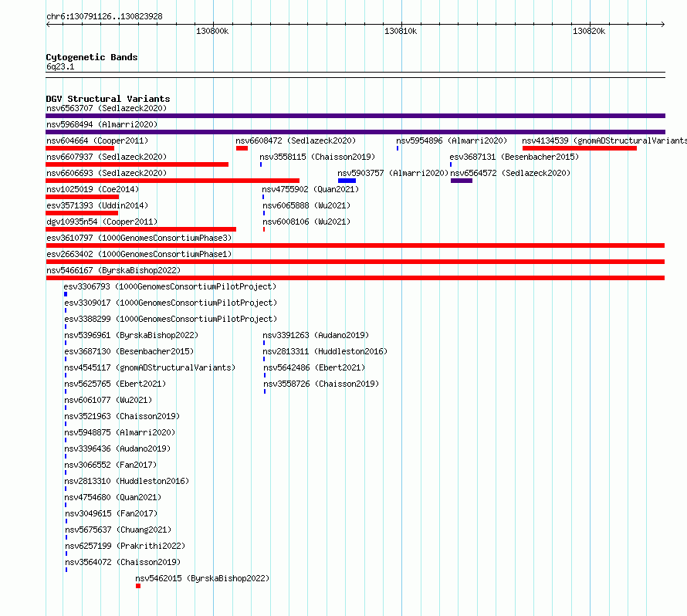
Task: Select nsv6257199 (Prakrithi2022) label
Action: coord(125,546)
